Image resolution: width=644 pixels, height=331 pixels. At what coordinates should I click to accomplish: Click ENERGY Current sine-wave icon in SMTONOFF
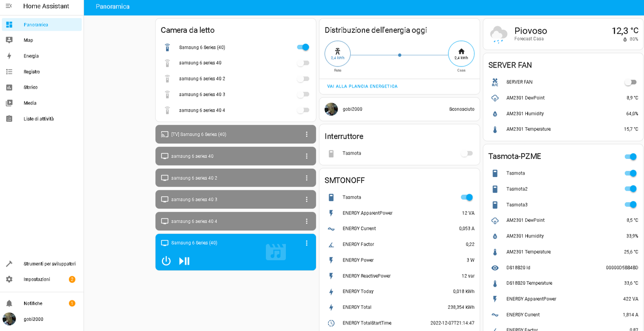(331, 229)
